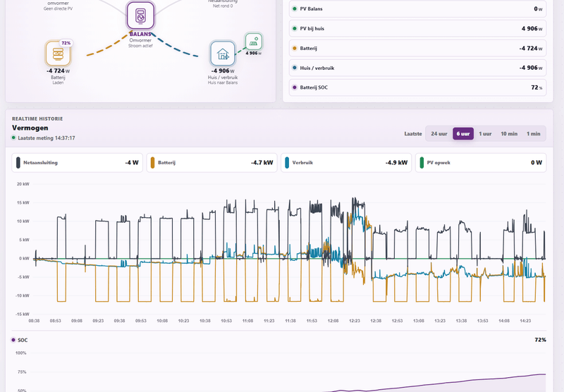564x392 pixels.
Task: Click the orange Batterij legend color marker
Action: [152, 163]
